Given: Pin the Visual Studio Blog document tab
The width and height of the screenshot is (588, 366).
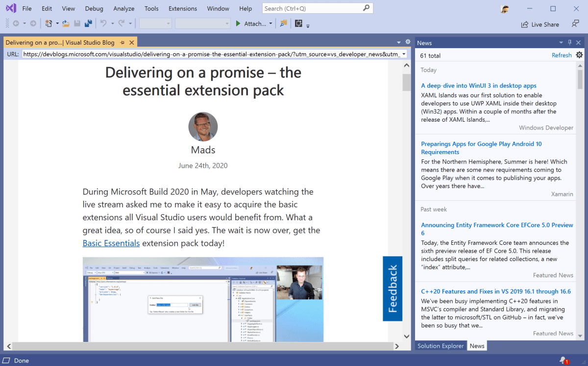Looking at the screenshot, I should [x=122, y=43].
